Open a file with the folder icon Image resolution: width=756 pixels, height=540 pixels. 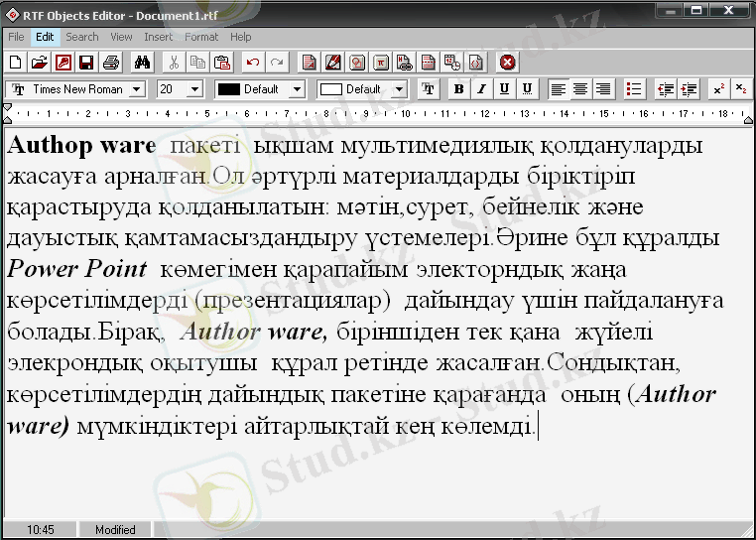point(39,63)
